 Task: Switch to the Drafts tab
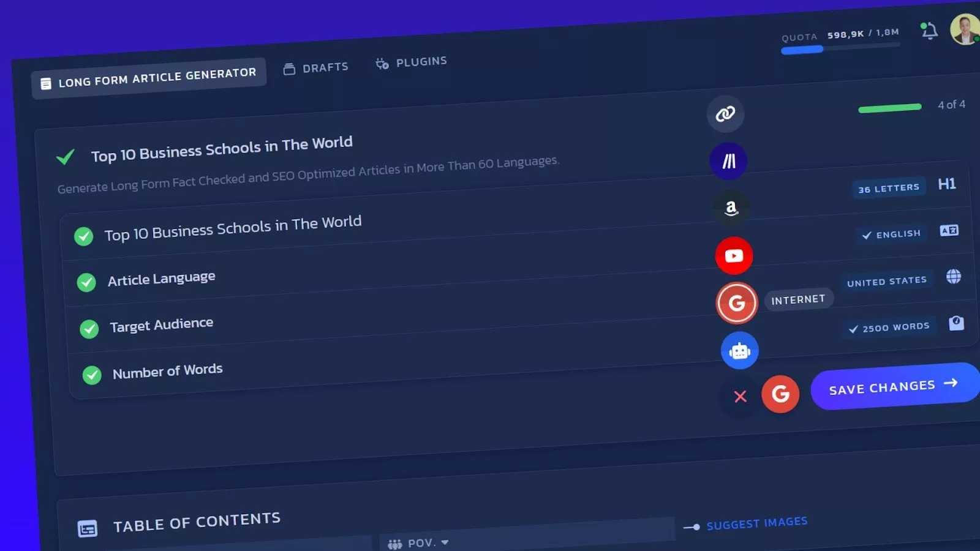tap(316, 68)
